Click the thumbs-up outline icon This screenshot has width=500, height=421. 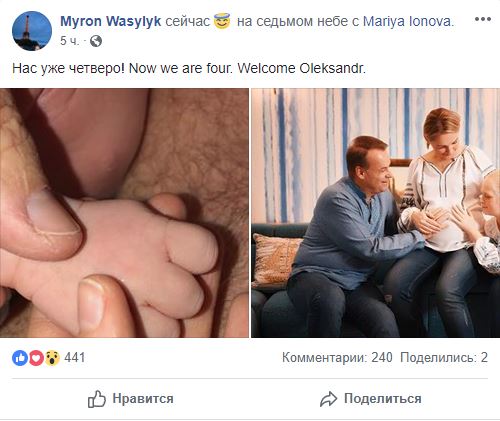point(97,399)
